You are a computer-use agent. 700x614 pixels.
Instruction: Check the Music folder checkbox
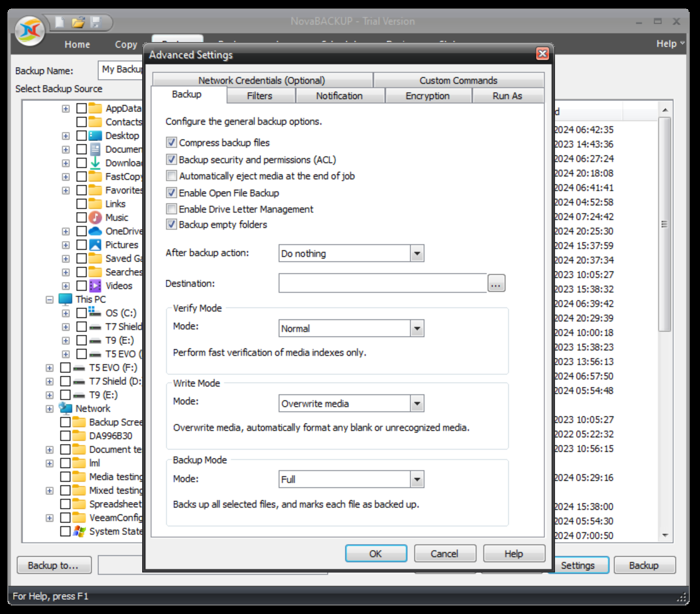point(82,218)
